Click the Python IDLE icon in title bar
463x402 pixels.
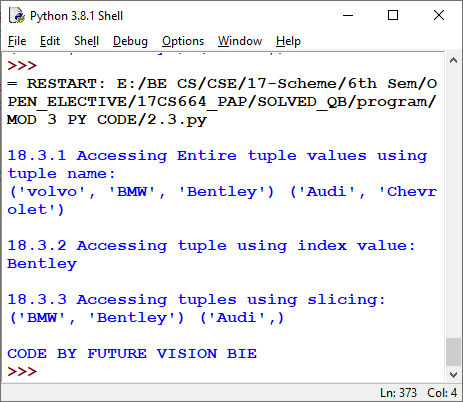[17, 16]
